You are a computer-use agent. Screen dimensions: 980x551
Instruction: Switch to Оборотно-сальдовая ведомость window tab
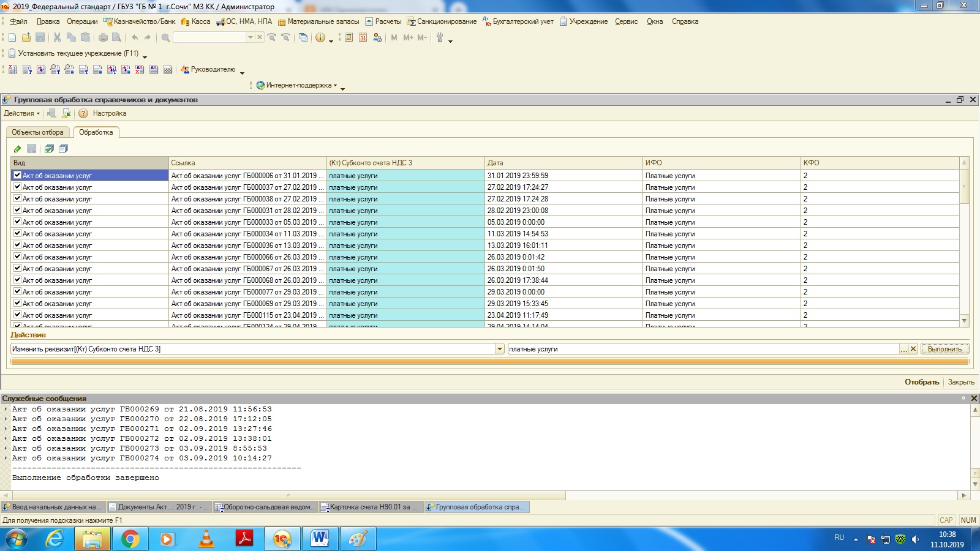tap(266, 507)
